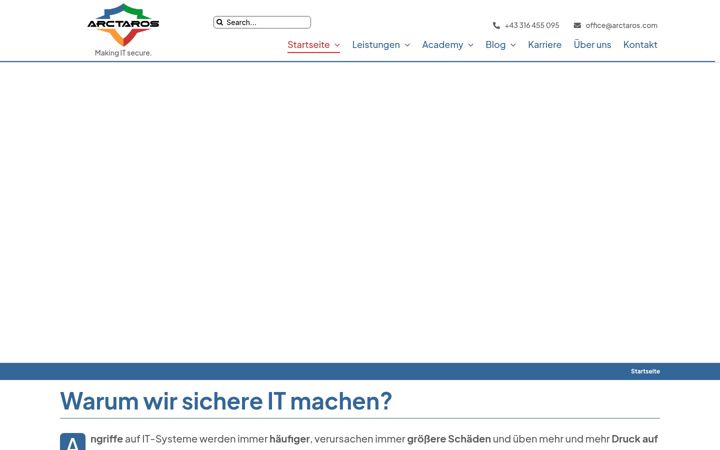Click the drop cap letter A

[73, 442]
